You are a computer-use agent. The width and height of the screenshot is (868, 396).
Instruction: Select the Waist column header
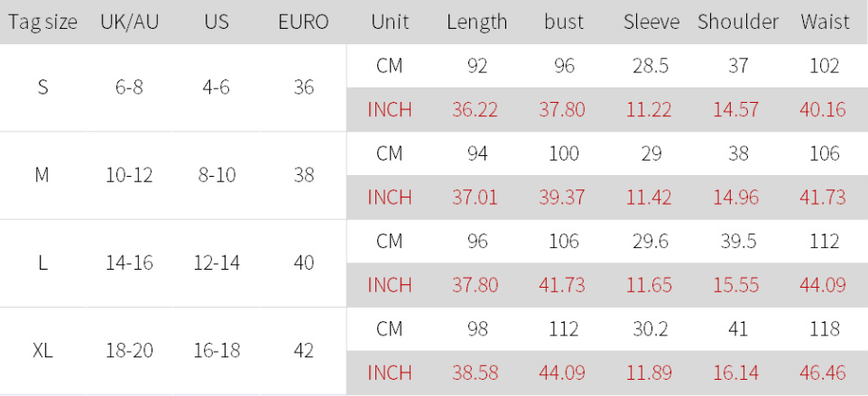click(x=825, y=23)
